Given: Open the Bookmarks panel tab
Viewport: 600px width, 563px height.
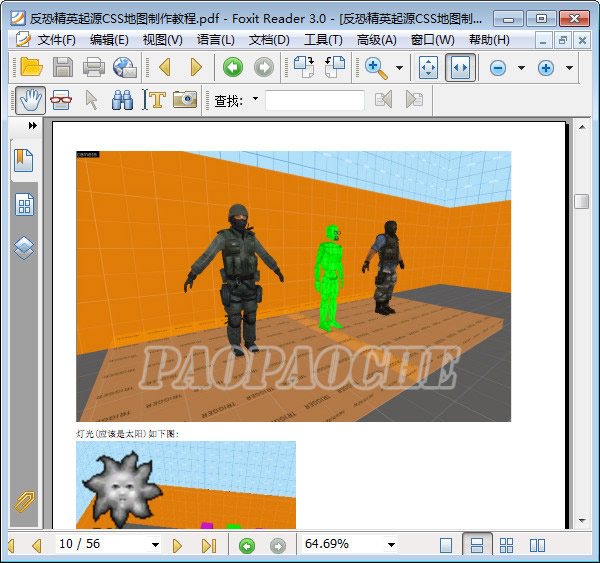Looking at the screenshot, I should [x=24, y=160].
